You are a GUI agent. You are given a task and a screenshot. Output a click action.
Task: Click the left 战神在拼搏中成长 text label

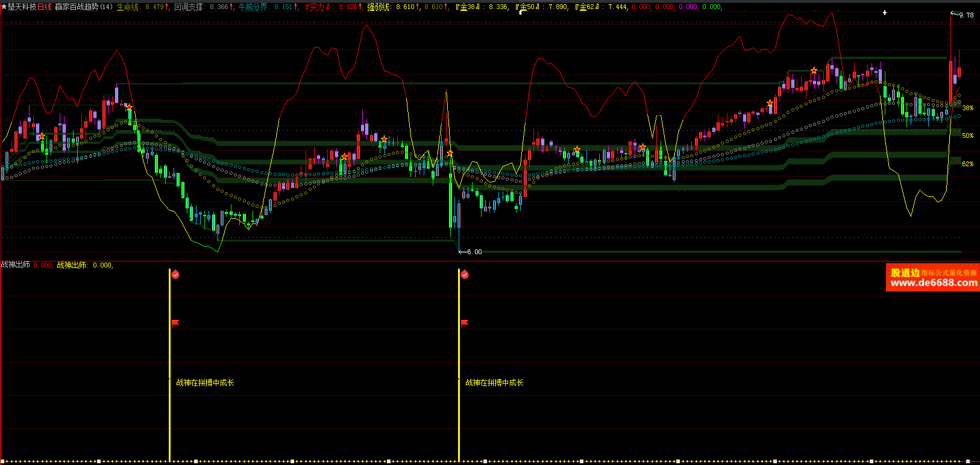point(205,382)
